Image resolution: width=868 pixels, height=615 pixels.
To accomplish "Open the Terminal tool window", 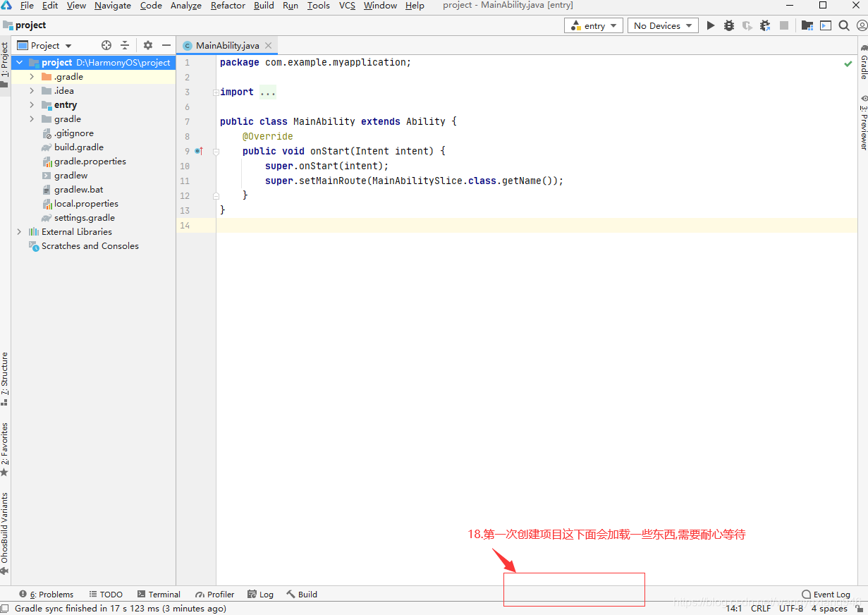I will click(159, 595).
